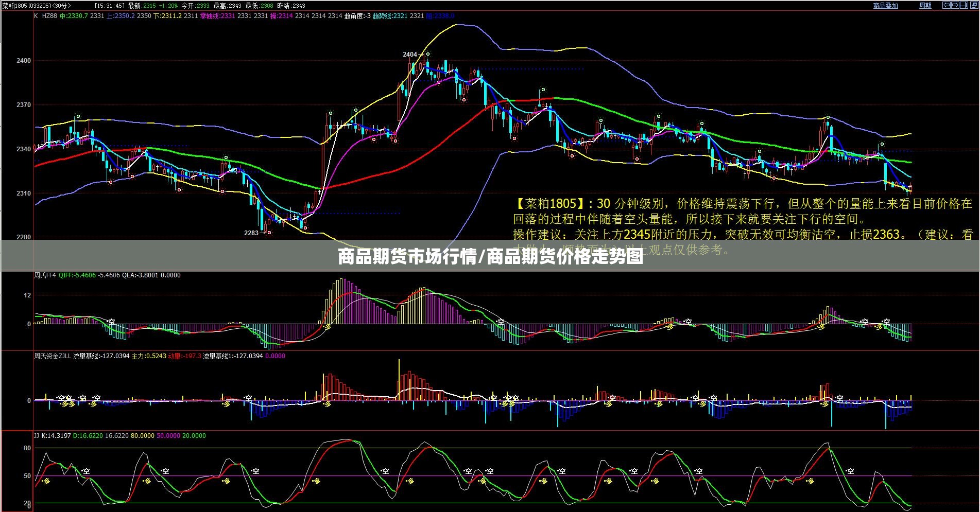Click the 2280 price axis label

(24, 238)
